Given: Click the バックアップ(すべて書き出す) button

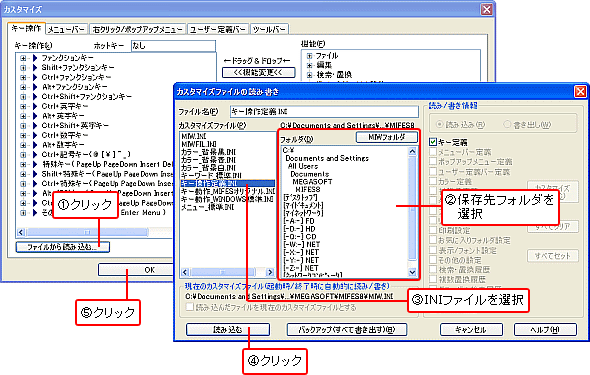Looking at the screenshot, I should (x=347, y=329).
